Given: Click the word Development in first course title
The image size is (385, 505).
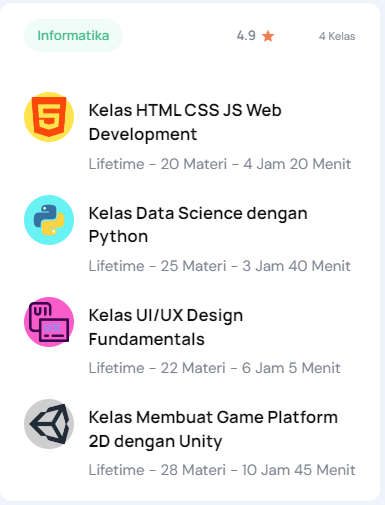Looking at the screenshot, I should [x=143, y=135].
